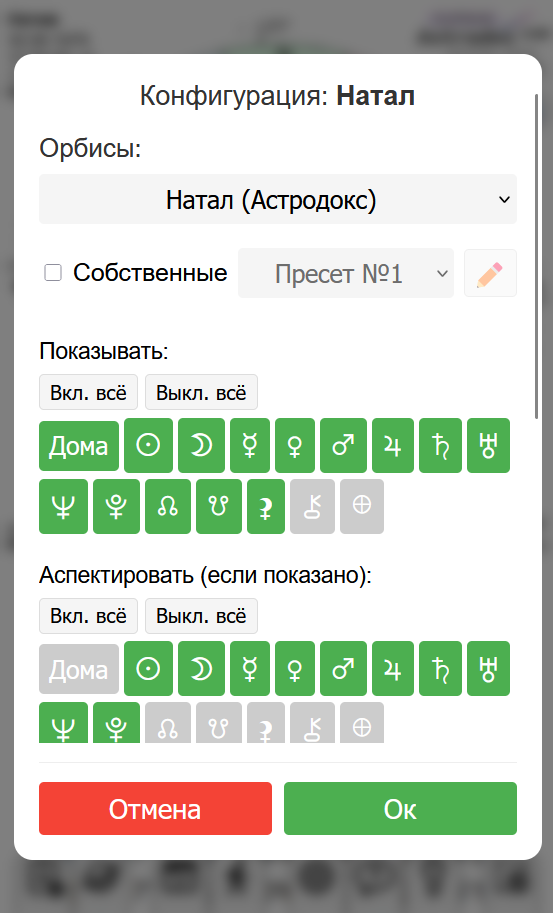Toggle Venus symbol in the Аспектировать row

(x=295, y=668)
